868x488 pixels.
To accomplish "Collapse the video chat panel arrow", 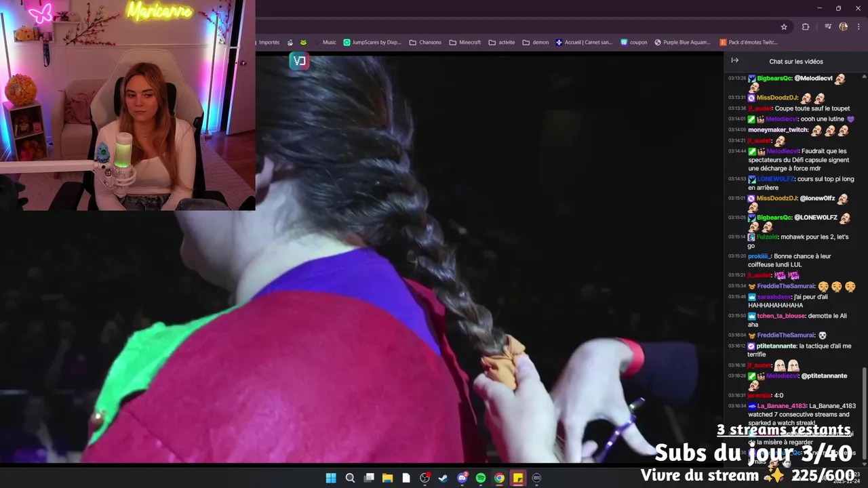I will pyautogui.click(x=734, y=60).
